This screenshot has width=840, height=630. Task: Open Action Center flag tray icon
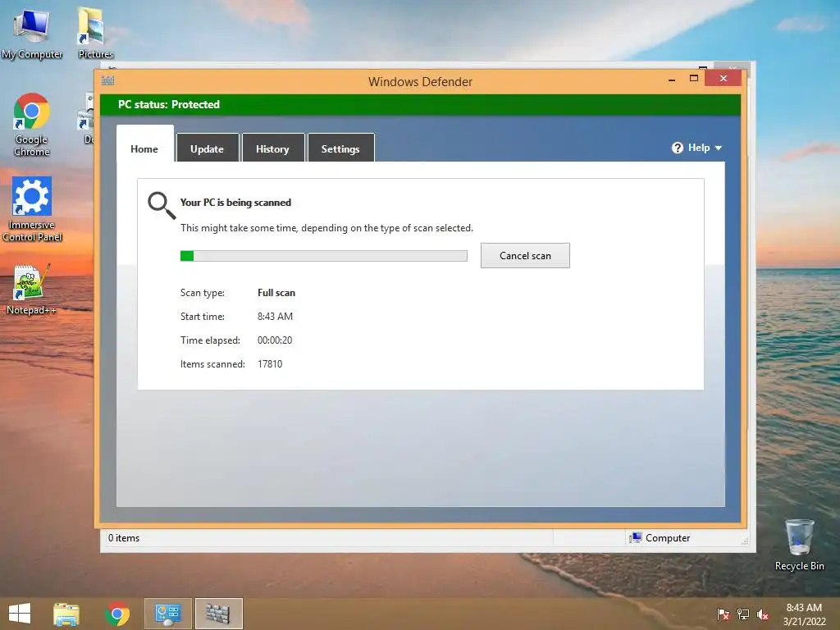point(723,614)
